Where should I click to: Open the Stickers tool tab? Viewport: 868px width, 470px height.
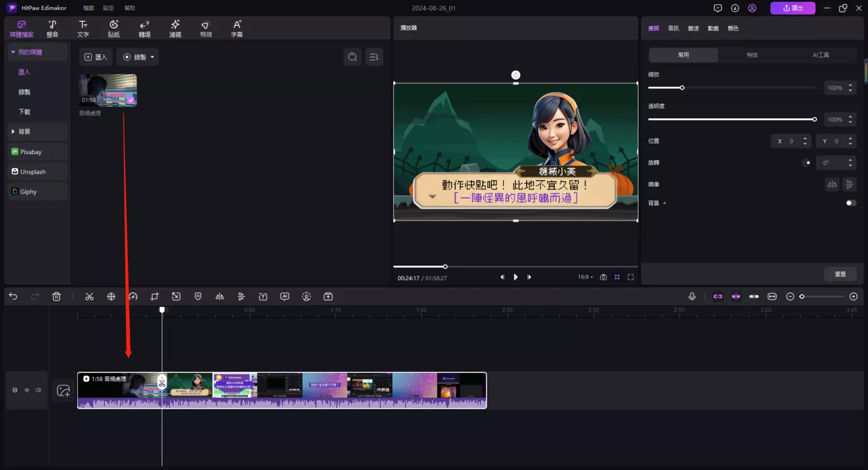pyautogui.click(x=113, y=28)
